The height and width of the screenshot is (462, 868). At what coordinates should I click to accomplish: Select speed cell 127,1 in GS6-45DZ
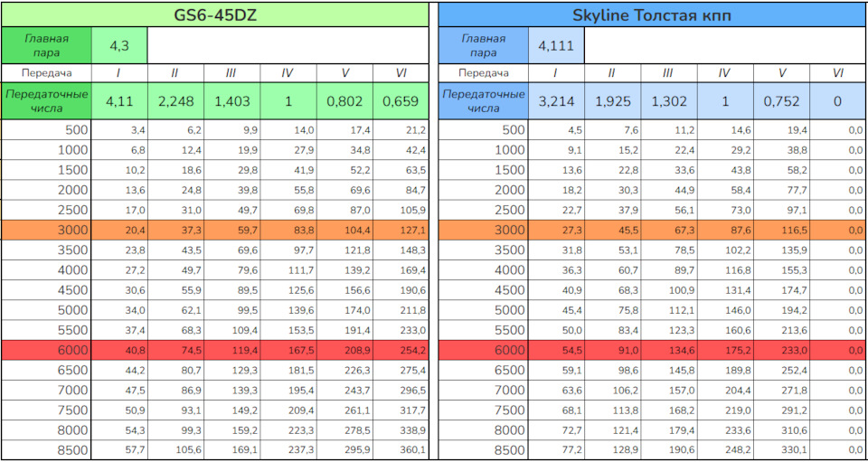click(x=401, y=231)
